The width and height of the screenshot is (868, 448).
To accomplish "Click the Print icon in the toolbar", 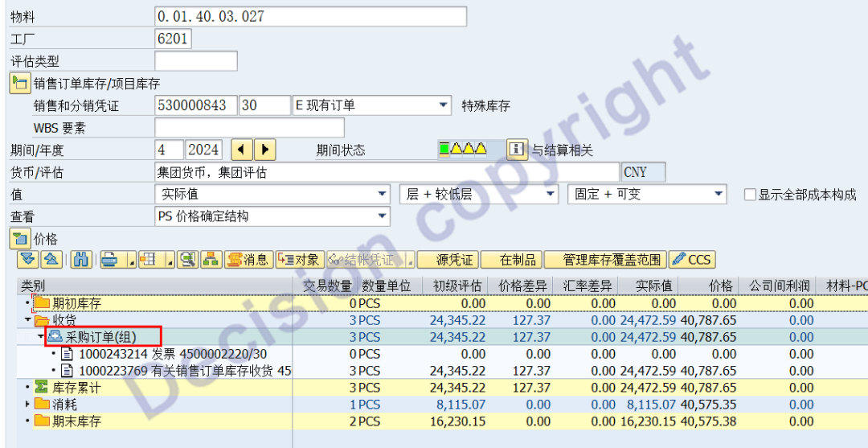I will click(110, 259).
